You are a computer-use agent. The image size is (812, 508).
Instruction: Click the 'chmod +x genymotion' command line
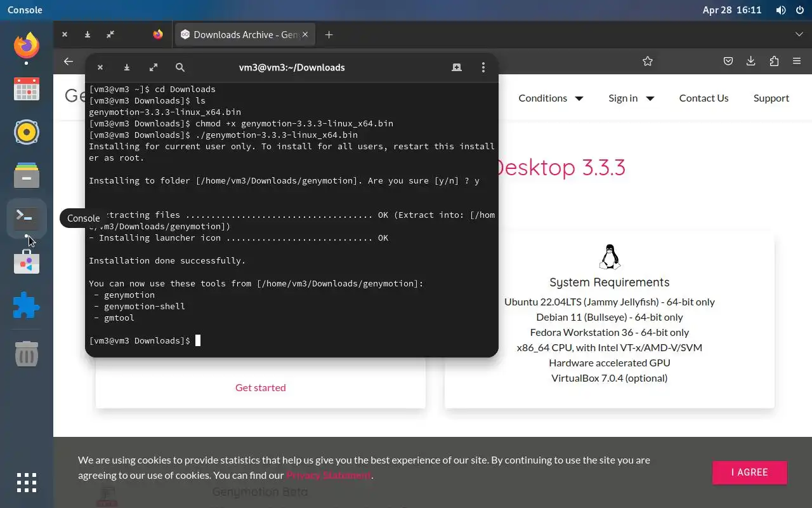pyautogui.click(x=241, y=123)
